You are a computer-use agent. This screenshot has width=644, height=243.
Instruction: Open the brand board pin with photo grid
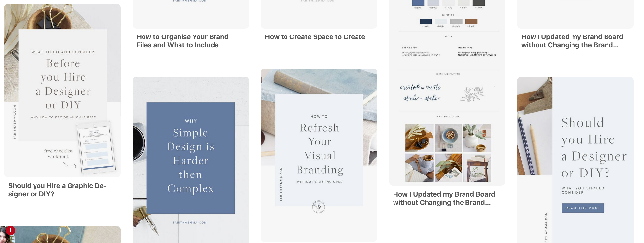click(447, 93)
